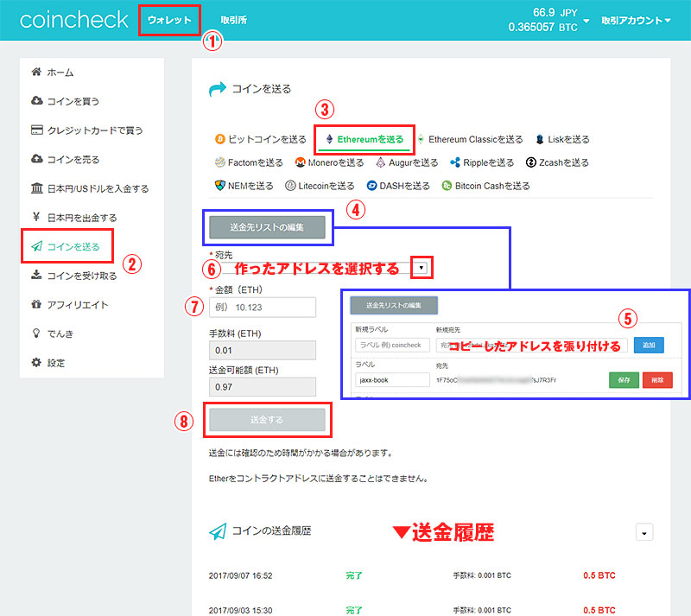Select the Bitcoin Cashを送る tab
The width and height of the screenshot is (691, 616).
(486, 186)
